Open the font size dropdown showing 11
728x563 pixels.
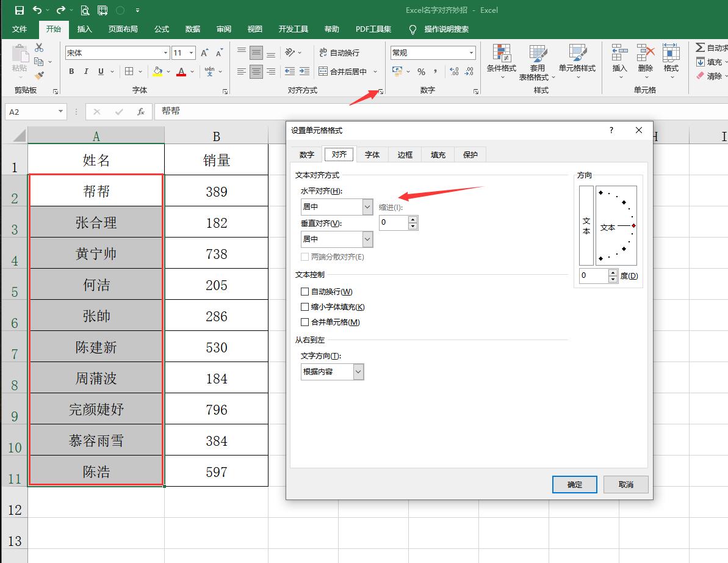pyautogui.click(x=191, y=53)
